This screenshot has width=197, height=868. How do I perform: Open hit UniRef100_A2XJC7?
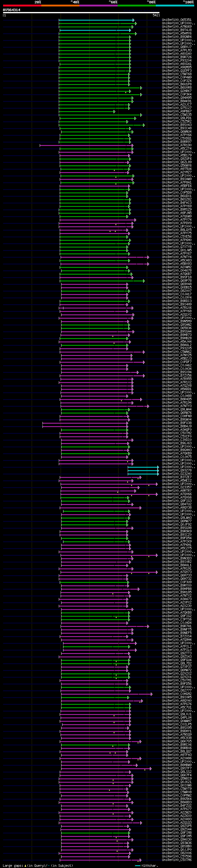pyautogui.click(x=177, y=104)
